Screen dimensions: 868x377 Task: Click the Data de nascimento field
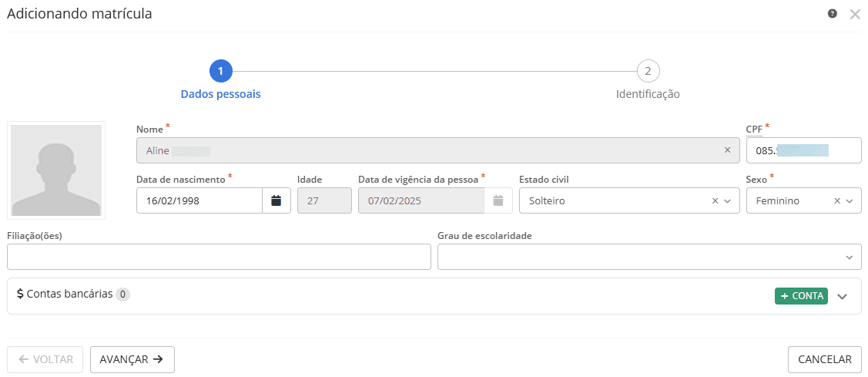pyautogui.click(x=199, y=200)
